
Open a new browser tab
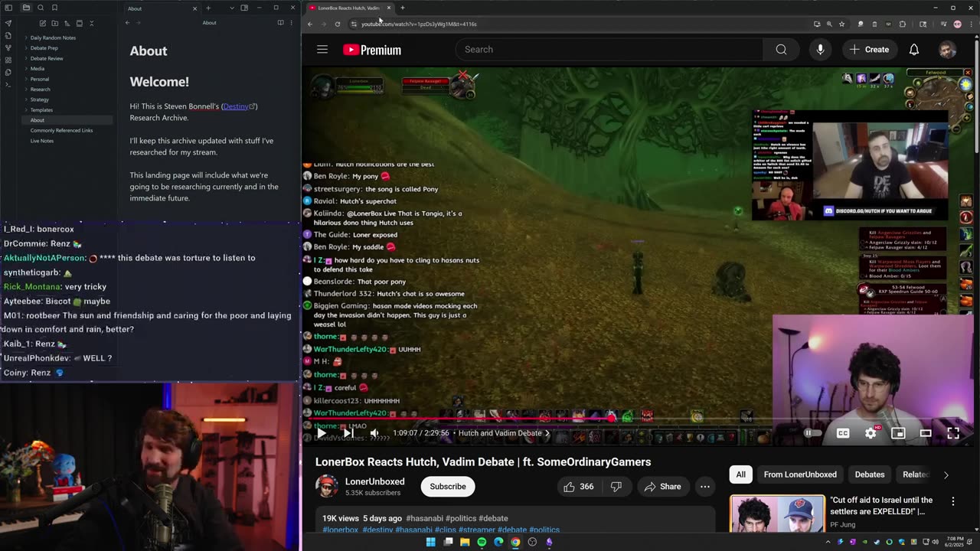(x=403, y=8)
